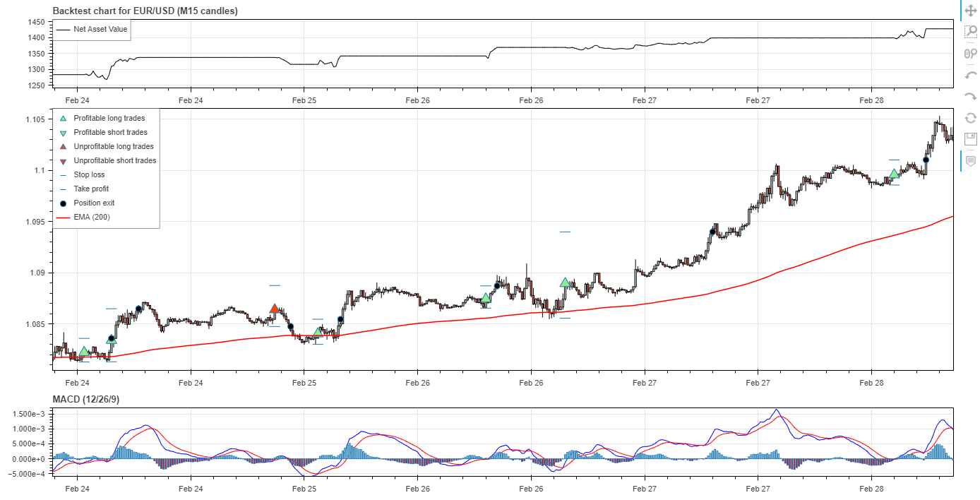980x500 pixels.
Task: Click the '1250' asset value axis label
Action: [37, 85]
